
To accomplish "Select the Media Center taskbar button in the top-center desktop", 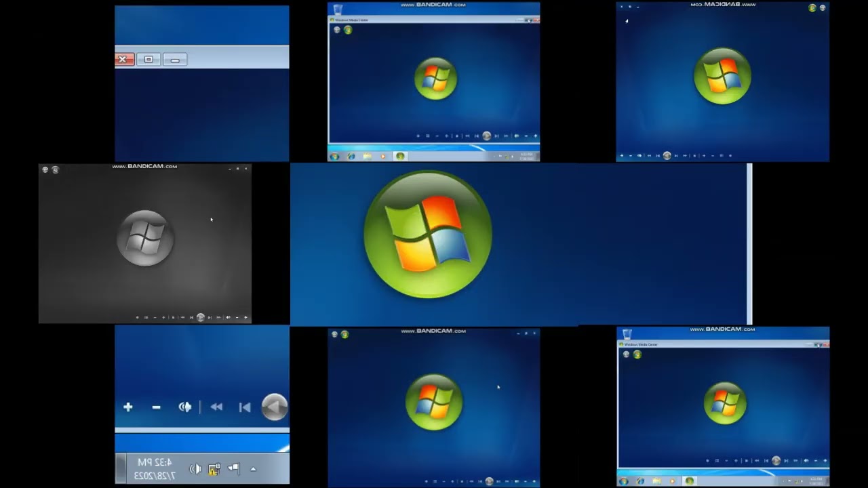I will 400,157.
